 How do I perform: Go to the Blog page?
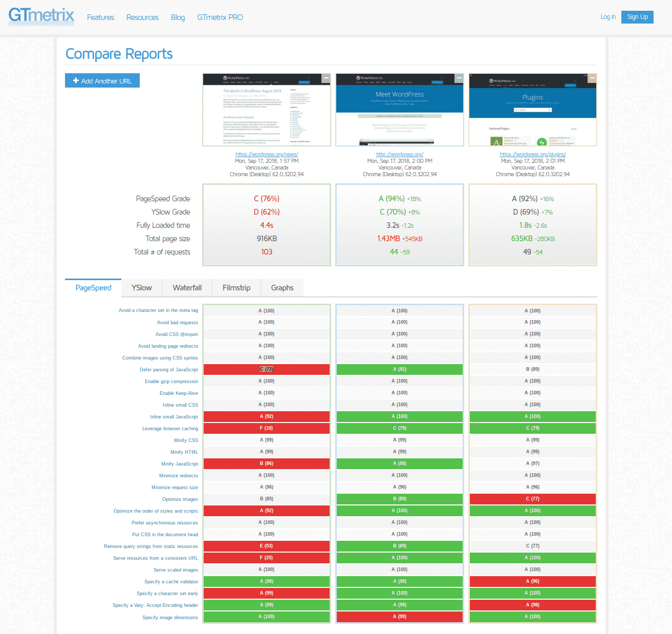pyautogui.click(x=178, y=17)
